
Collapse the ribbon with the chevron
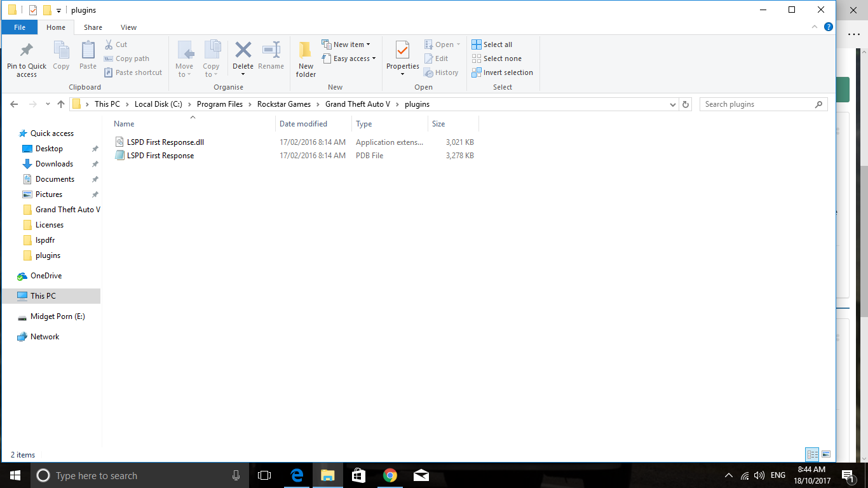tap(815, 27)
